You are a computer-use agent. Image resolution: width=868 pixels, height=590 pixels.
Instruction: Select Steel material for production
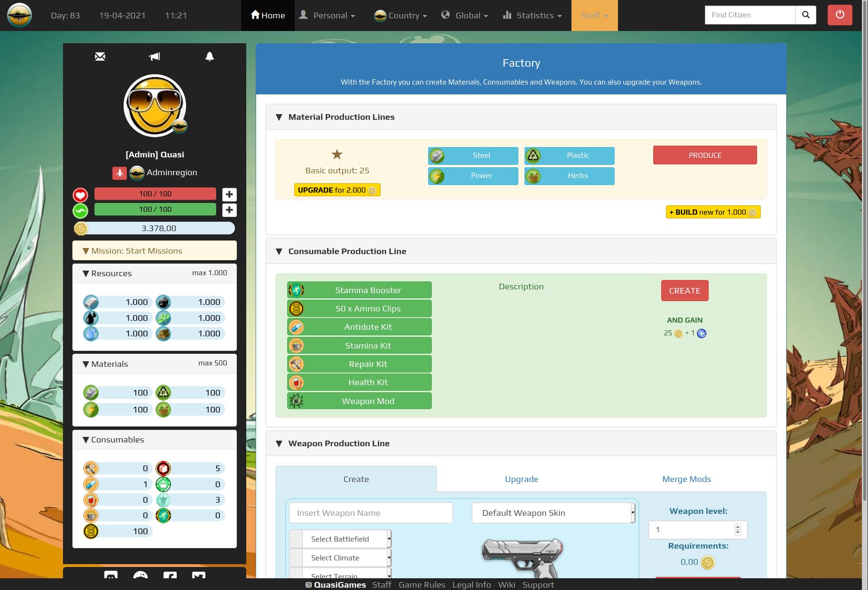[x=473, y=155]
